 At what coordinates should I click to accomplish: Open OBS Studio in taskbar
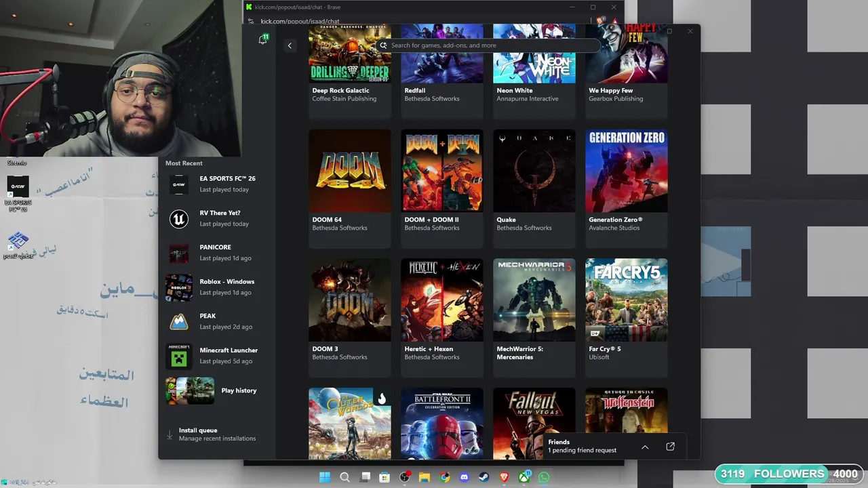(x=405, y=477)
